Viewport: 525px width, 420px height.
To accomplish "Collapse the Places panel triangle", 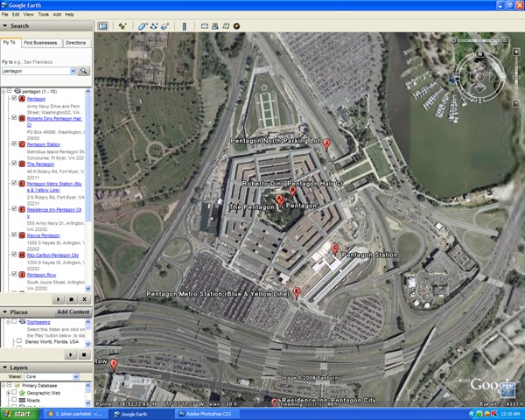I will pos(4,312).
